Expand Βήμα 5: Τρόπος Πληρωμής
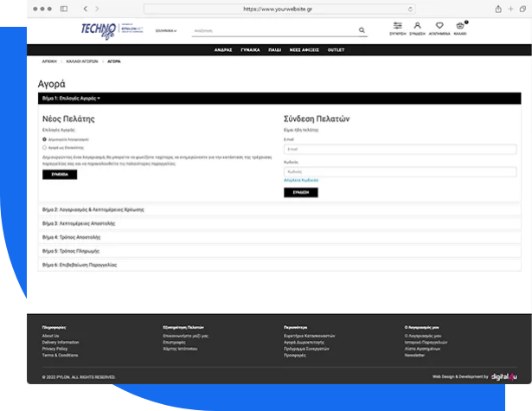Screen dimensions: 532x411 coord(279,251)
